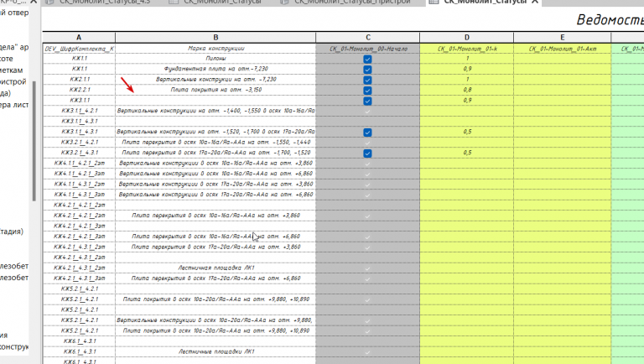Uncheck the box in row КЖ3.2.1_4.3.1
This screenshot has width=644, height=364.
[x=367, y=153]
